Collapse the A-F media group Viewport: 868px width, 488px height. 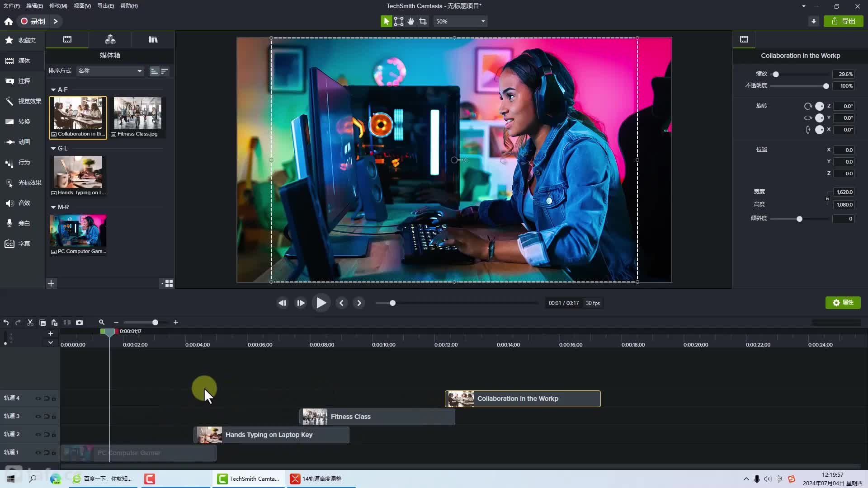tap(53, 90)
